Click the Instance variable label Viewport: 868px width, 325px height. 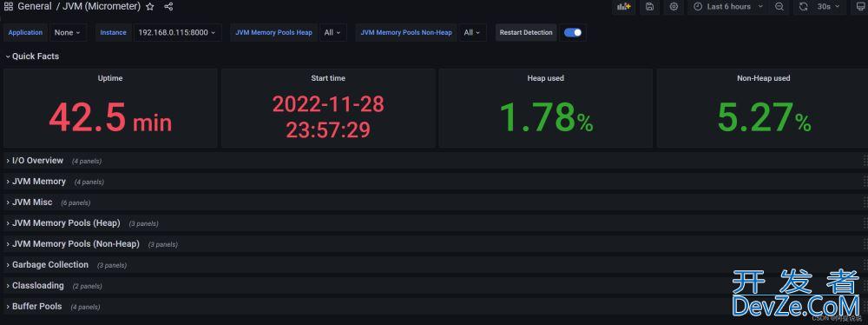[114, 32]
